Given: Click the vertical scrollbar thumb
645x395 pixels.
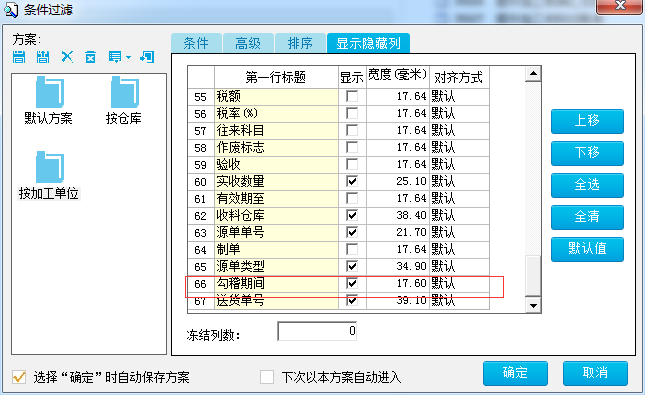Looking at the screenshot, I should pos(533,275).
